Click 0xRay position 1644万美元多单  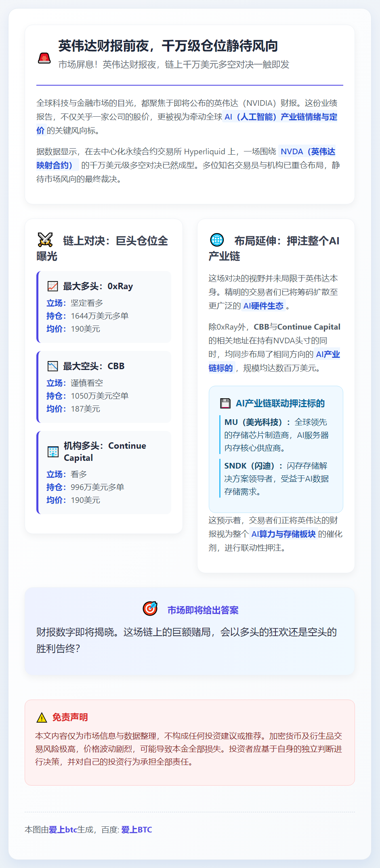[x=100, y=316]
